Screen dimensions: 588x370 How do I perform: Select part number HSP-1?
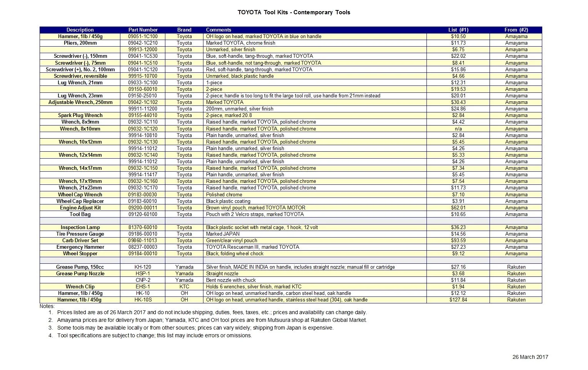[x=143, y=273]
